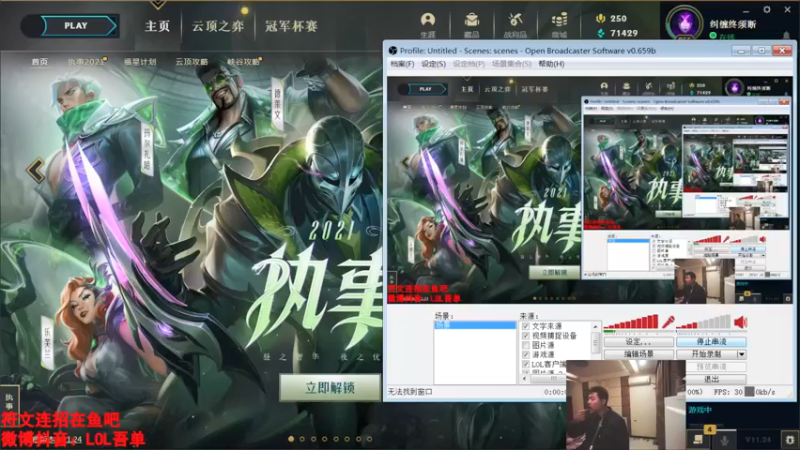The width and height of the screenshot is (800, 450).
Task: Mute the microphone icon in OBS
Action: click(x=668, y=322)
